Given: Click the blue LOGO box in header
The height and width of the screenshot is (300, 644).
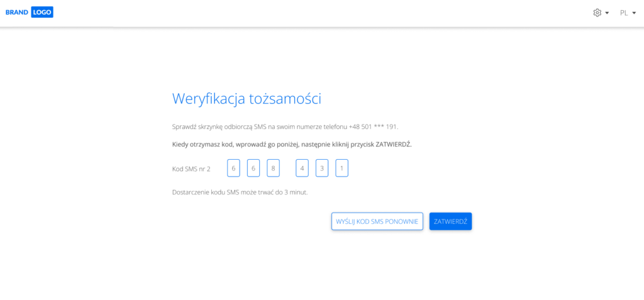Looking at the screenshot, I should (x=42, y=12).
